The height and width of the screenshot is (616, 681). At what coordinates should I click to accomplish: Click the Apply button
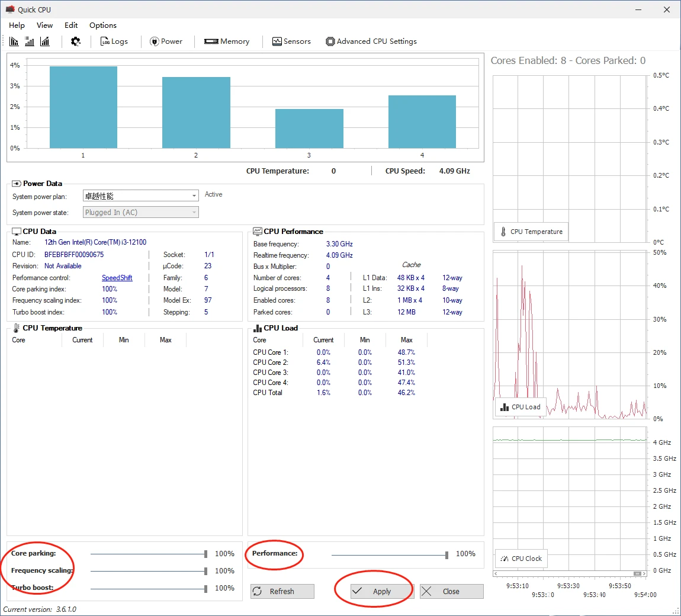382,591
